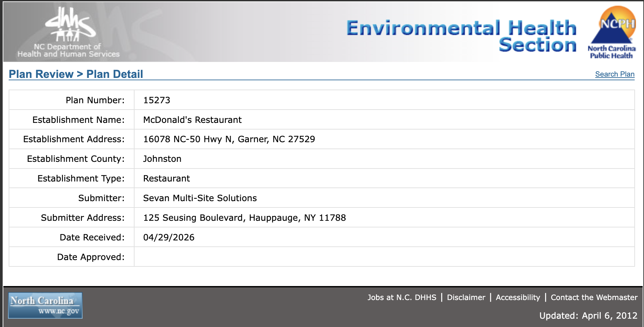Open the Search Plan link
The image size is (644, 327).
pyautogui.click(x=615, y=74)
